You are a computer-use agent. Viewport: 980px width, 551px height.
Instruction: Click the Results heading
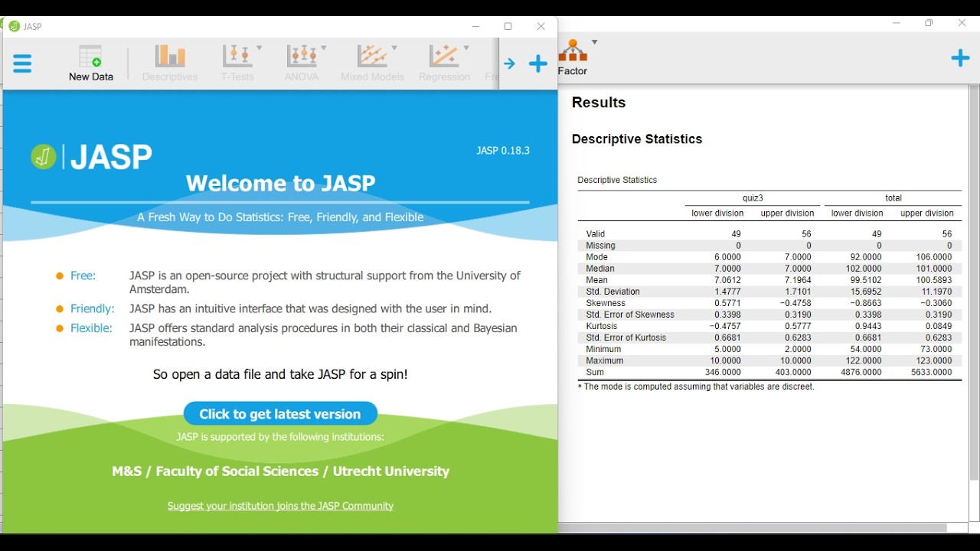pos(599,103)
